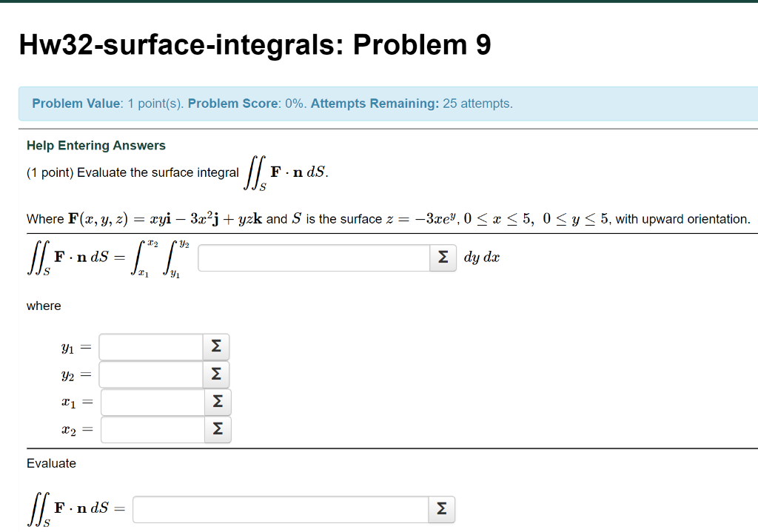Viewport: 758px width, 532px height.
Task: Select the equation editor icon under Evaluate
Action: 442,509
